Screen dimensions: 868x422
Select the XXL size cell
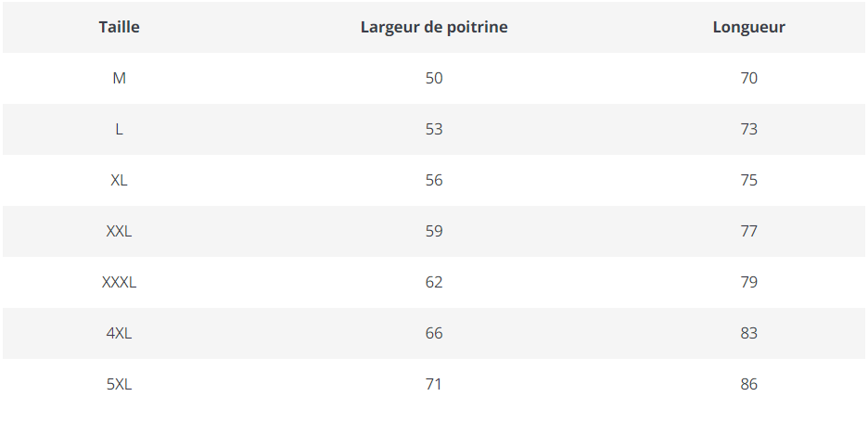(119, 231)
